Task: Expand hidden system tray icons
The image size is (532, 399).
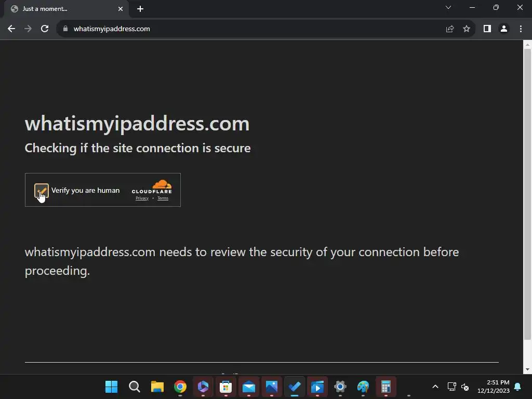Action: [x=435, y=387]
